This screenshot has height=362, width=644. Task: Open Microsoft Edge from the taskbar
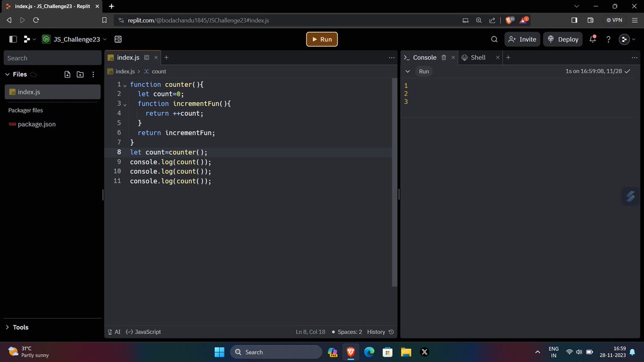369,352
